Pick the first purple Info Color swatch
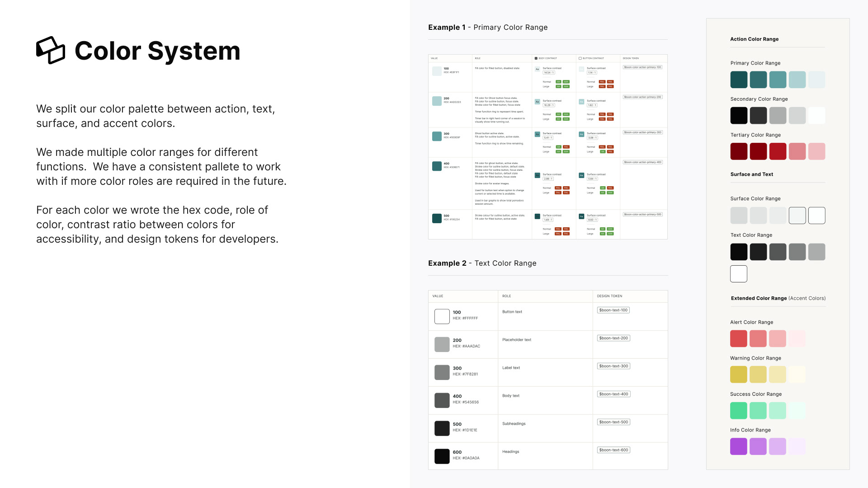Viewport: 868px width, 488px height. [739, 446]
